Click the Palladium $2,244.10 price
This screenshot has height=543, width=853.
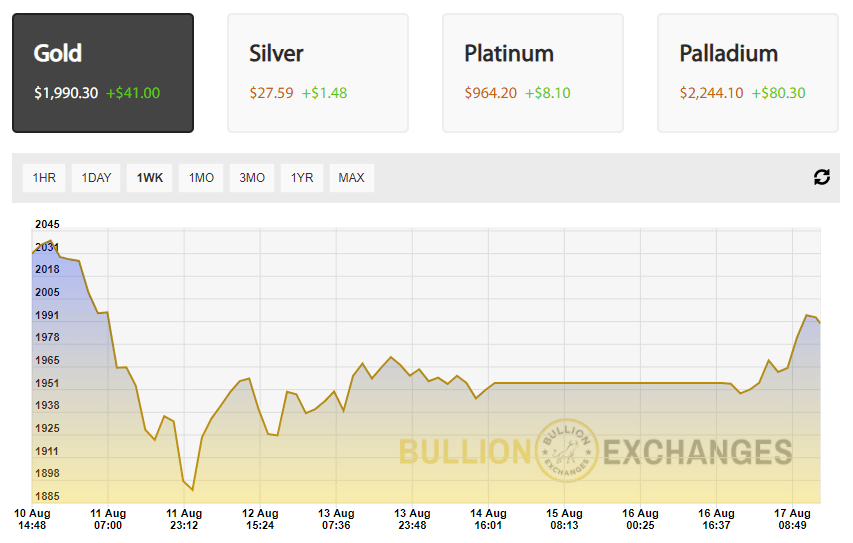click(711, 93)
